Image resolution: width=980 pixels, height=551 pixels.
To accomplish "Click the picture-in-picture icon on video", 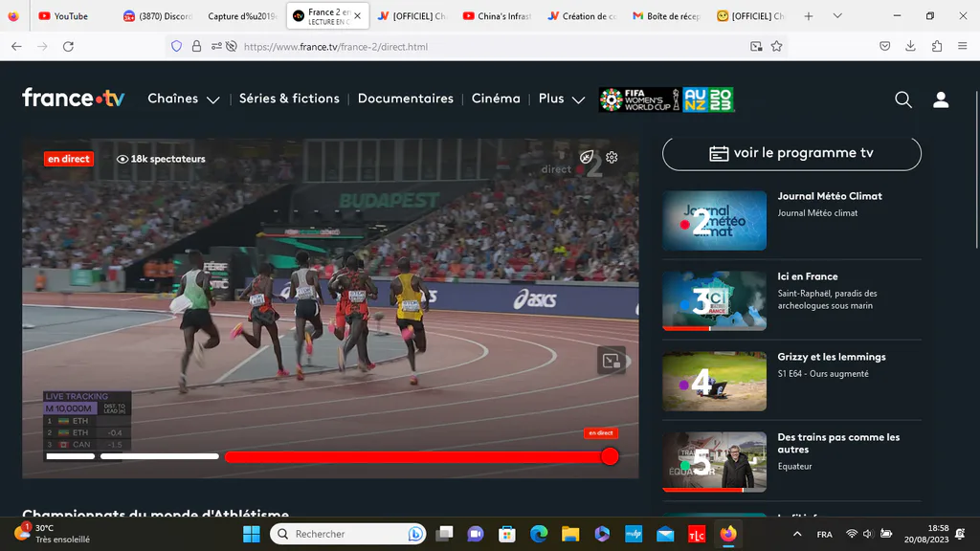I will [x=612, y=361].
